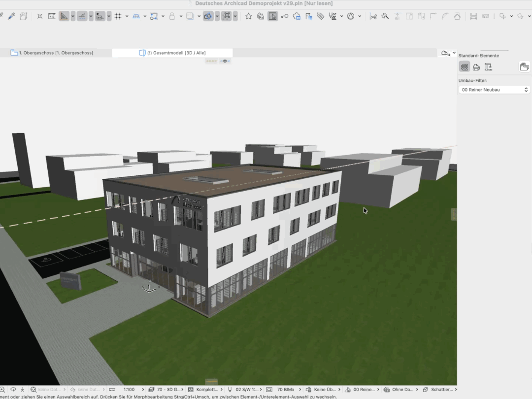Click the measure tool ruler icon
The width and height of the screenshot is (532, 399).
click(x=52, y=16)
